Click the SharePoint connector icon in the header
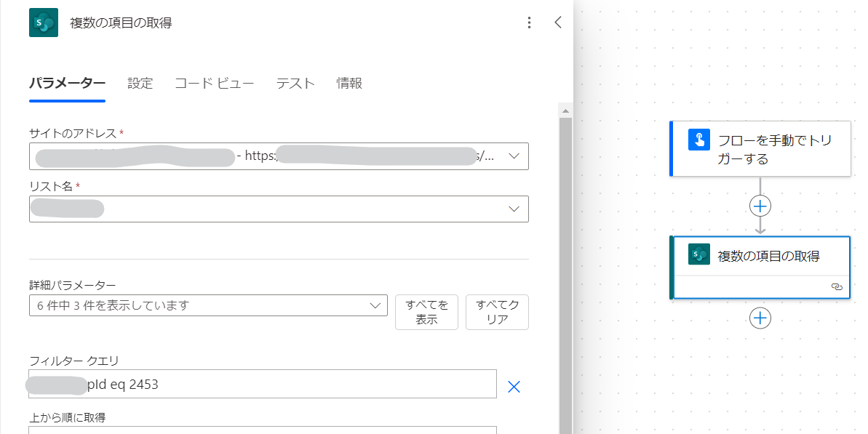This screenshot has width=868, height=434. point(43,22)
